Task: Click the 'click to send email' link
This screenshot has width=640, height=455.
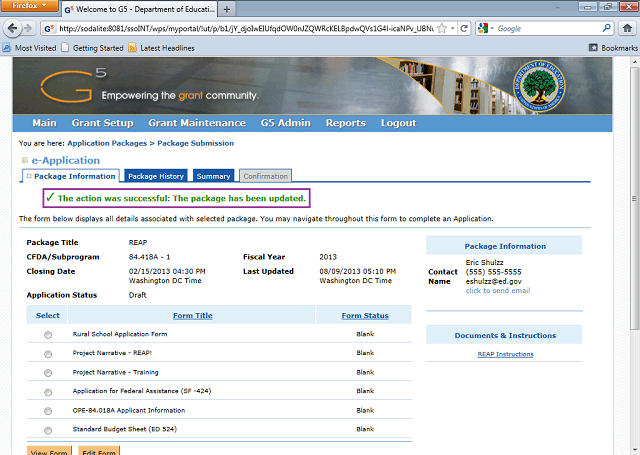Action: point(498,291)
